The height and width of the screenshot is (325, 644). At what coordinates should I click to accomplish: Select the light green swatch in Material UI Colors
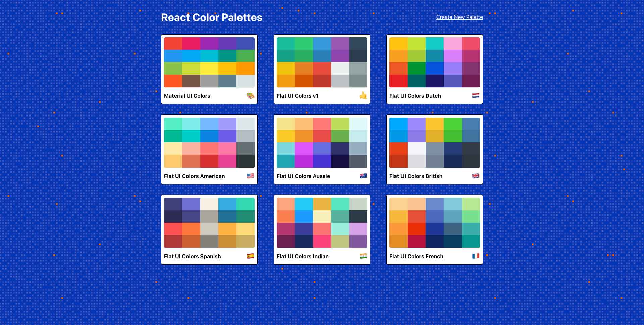(x=173, y=68)
